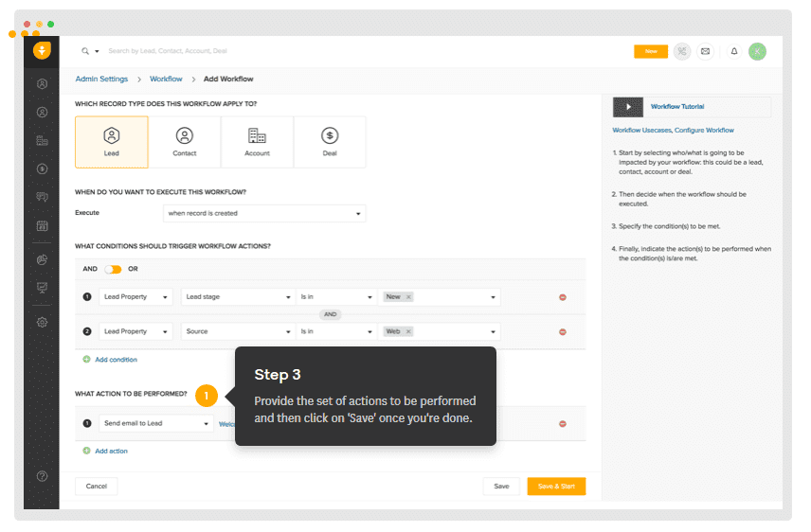Click the search field for Lead, Contact, Account
Screen dimensions: 811x532
pyautogui.click(x=168, y=51)
